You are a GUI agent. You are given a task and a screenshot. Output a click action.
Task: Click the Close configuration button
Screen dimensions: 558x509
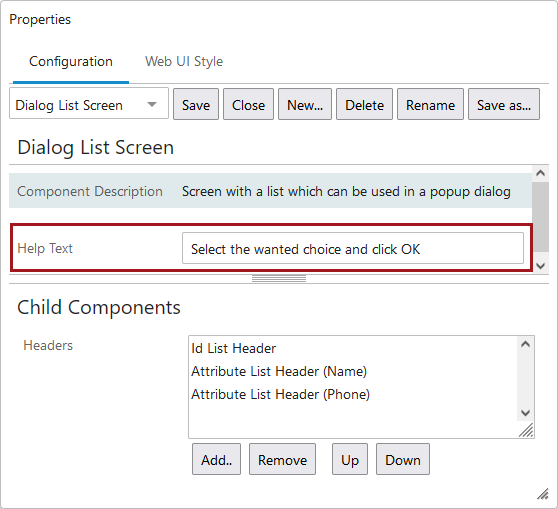coord(248,104)
